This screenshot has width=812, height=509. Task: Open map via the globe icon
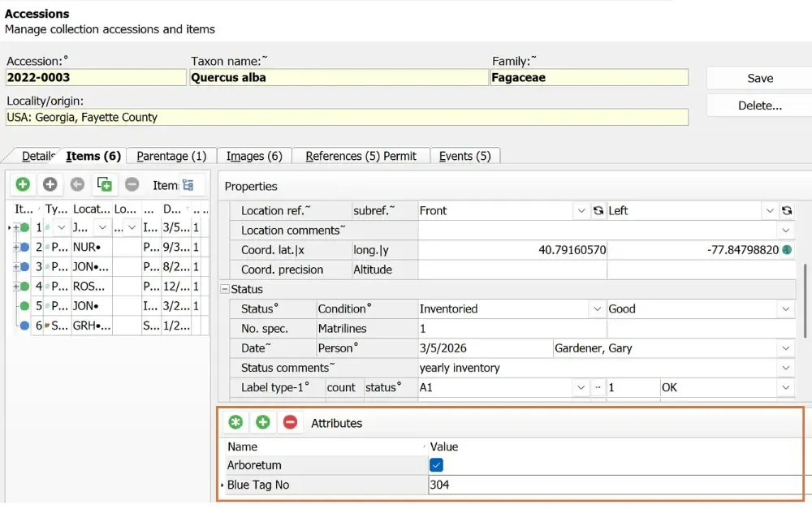(x=787, y=250)
